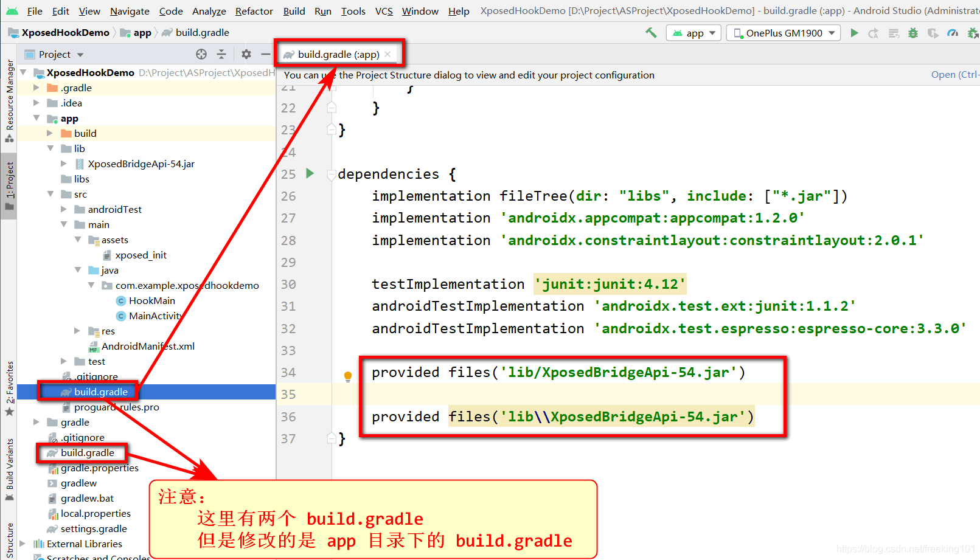Click the locate target icon in Project panel
This screenshot has height=560, width=980.
[x=201, y=54]
